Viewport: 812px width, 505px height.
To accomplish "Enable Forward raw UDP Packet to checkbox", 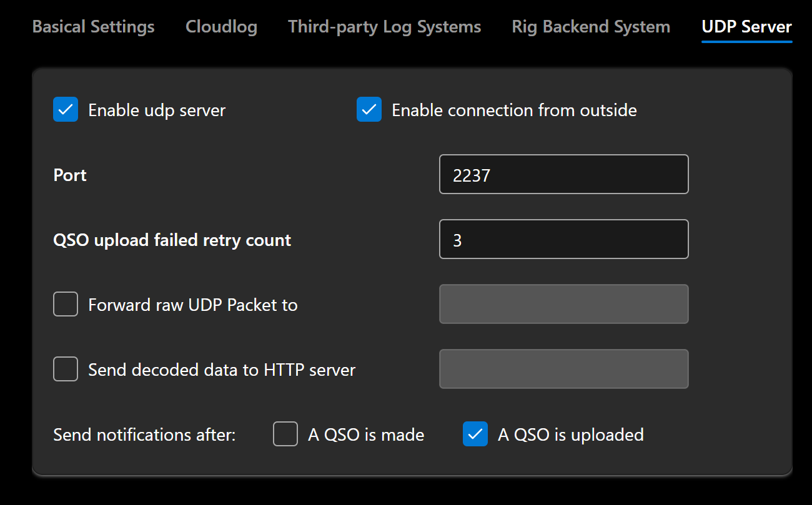I will [x=66, y=305].
